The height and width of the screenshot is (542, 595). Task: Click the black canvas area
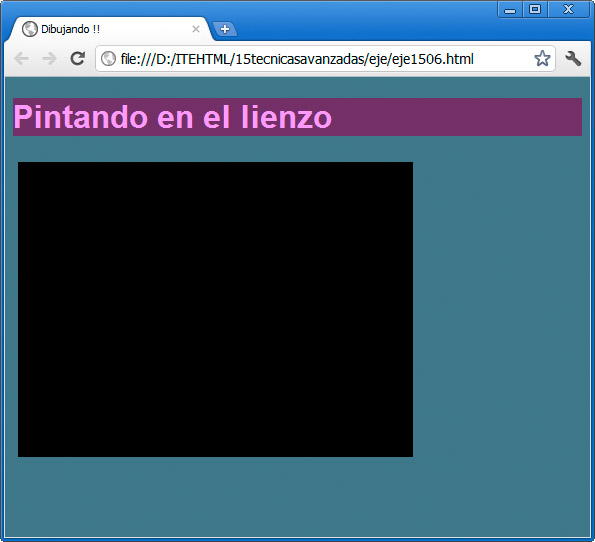pos(215,309)
